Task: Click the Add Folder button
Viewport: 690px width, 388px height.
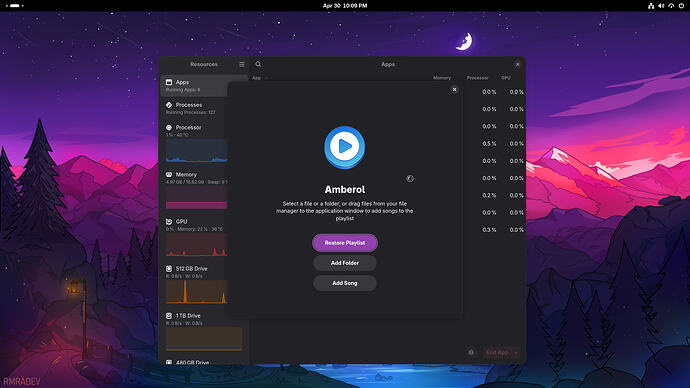Action: 345,263
